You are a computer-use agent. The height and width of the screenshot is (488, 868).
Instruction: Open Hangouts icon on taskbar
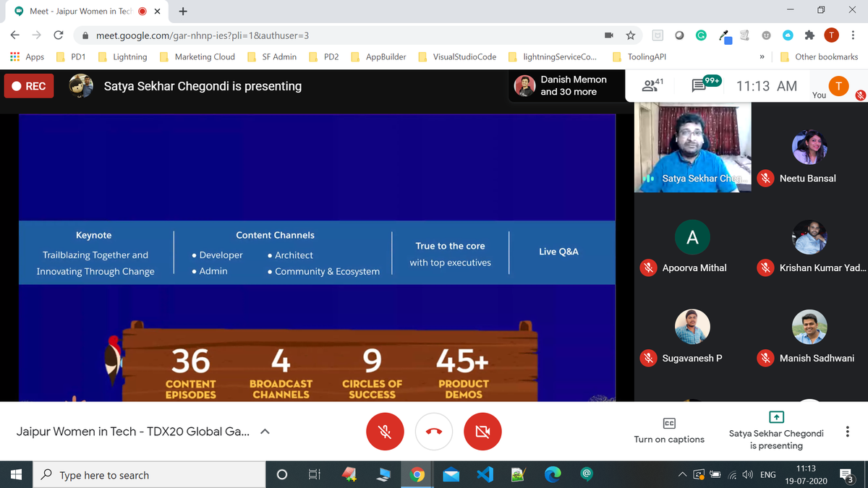(587, 474)
